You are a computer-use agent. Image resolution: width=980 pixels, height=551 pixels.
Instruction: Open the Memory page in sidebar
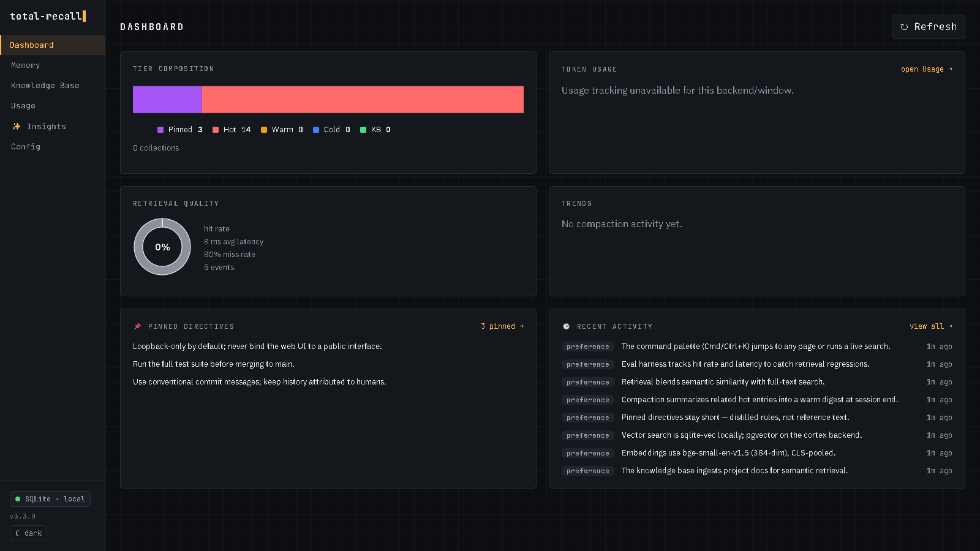tap(53, 66)
